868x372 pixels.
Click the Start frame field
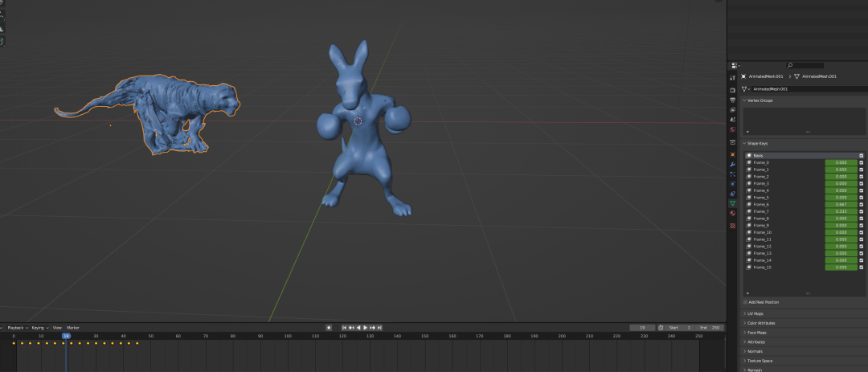click(679, 328)
